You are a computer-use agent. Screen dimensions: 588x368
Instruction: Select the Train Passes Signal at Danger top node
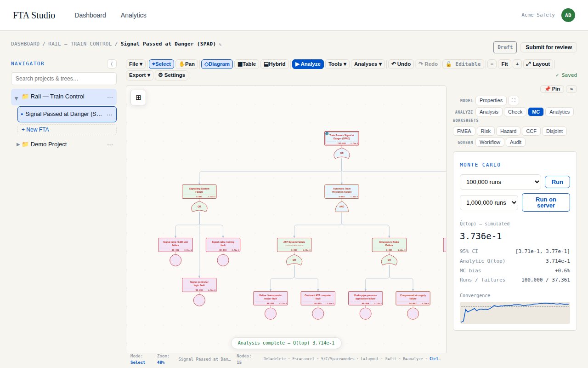[x=342, y=138]
